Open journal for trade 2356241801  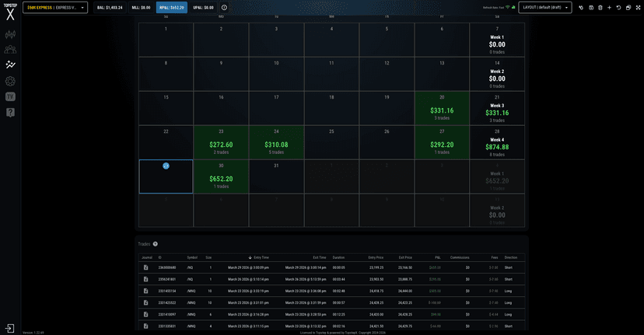145,279
